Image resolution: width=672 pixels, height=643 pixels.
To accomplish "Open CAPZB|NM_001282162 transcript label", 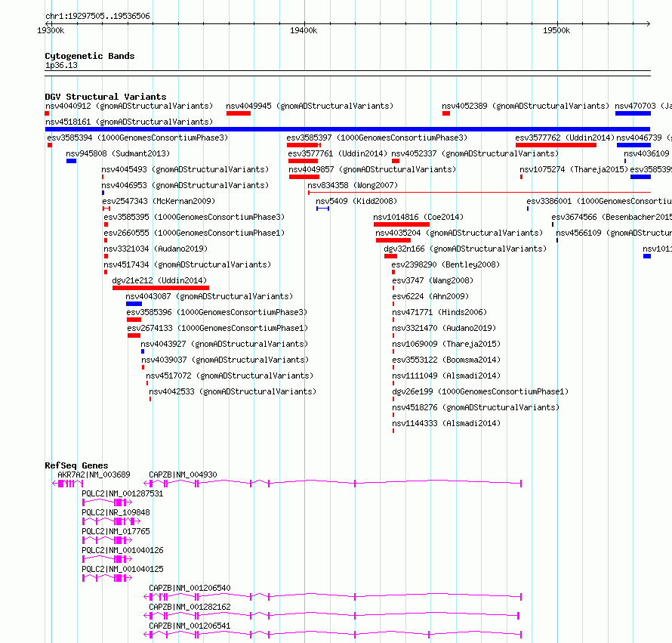I will coord(190,607).
